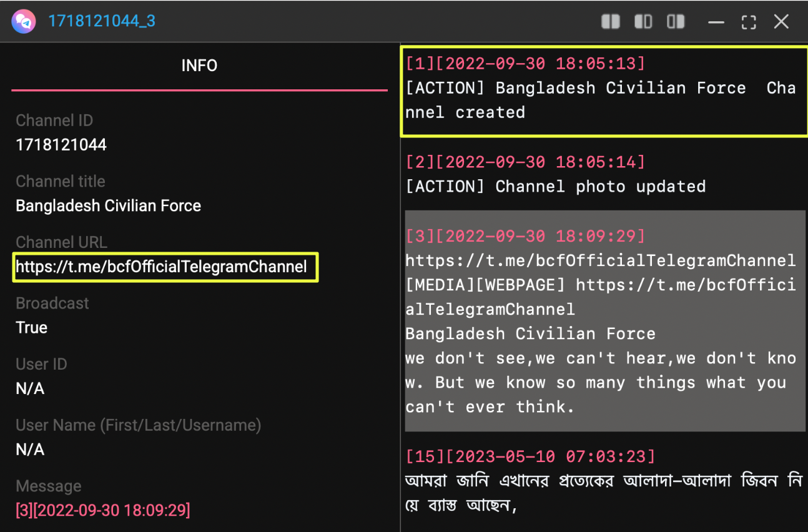Open the Channel URL link in INFO panel
The height and width of the screenshot is (532, 808).
[161, 267]
